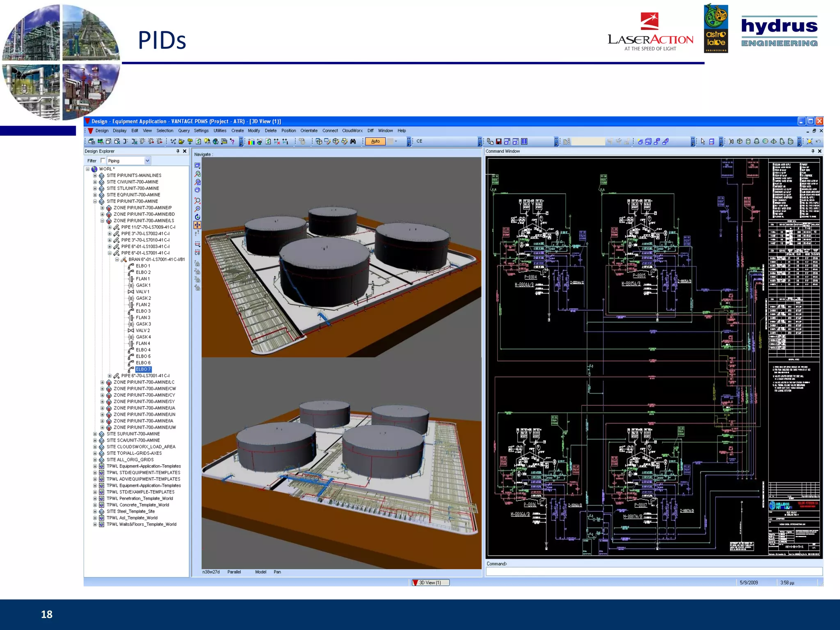Click the question mark query icon
Image resolution: width=840 pixels, height=630 pixels.
[x=233, y=142]
